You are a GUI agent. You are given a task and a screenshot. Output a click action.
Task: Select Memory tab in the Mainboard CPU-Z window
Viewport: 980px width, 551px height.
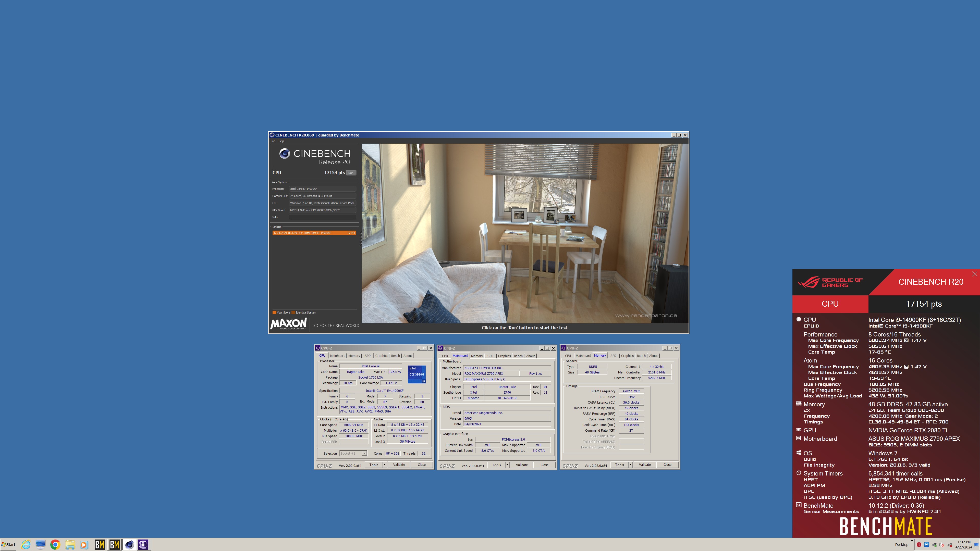pyautogui.click(x=477, y=356)
